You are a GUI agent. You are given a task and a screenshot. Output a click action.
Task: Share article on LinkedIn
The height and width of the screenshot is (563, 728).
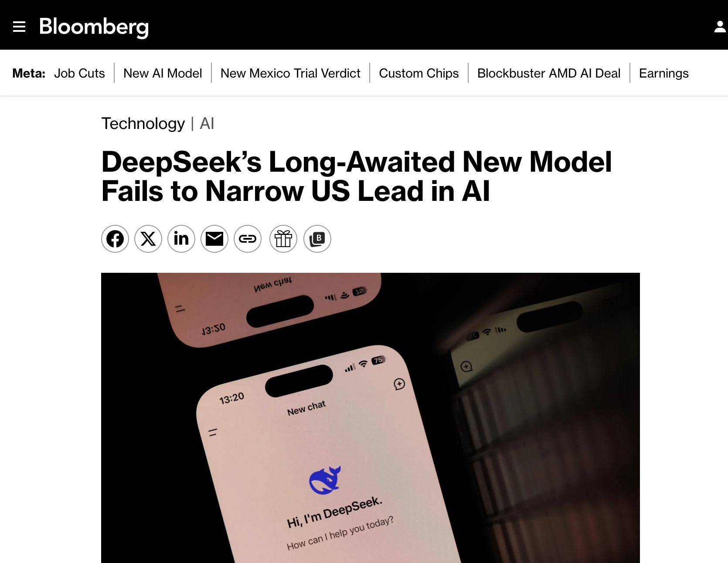181,239
